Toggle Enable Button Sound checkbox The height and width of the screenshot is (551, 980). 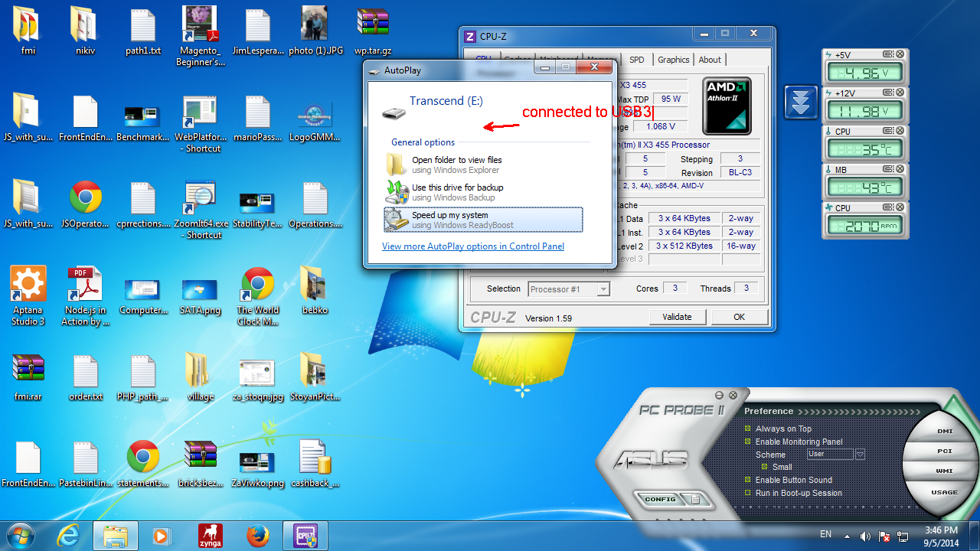pos(748,480)
